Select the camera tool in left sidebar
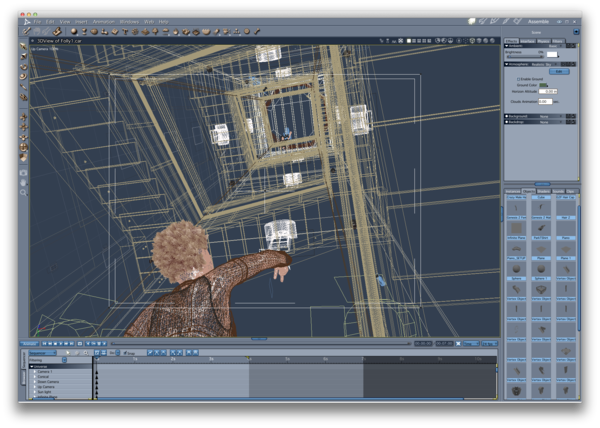This screenshot has width=600, height=428. click(23, 173)
